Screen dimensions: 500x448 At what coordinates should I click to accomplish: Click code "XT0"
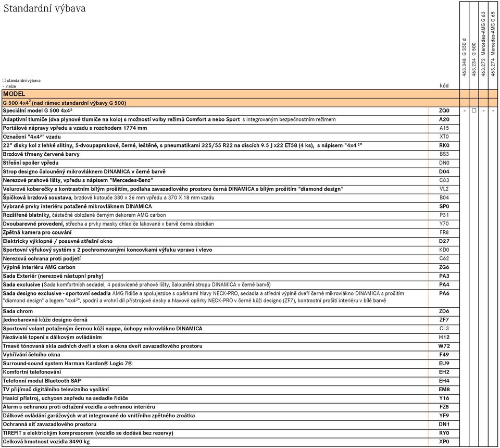tap(444, 137)
